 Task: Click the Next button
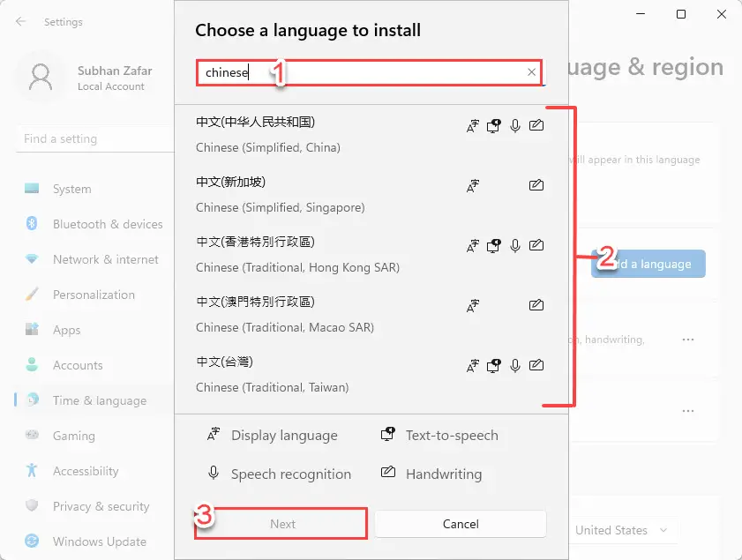281,523
